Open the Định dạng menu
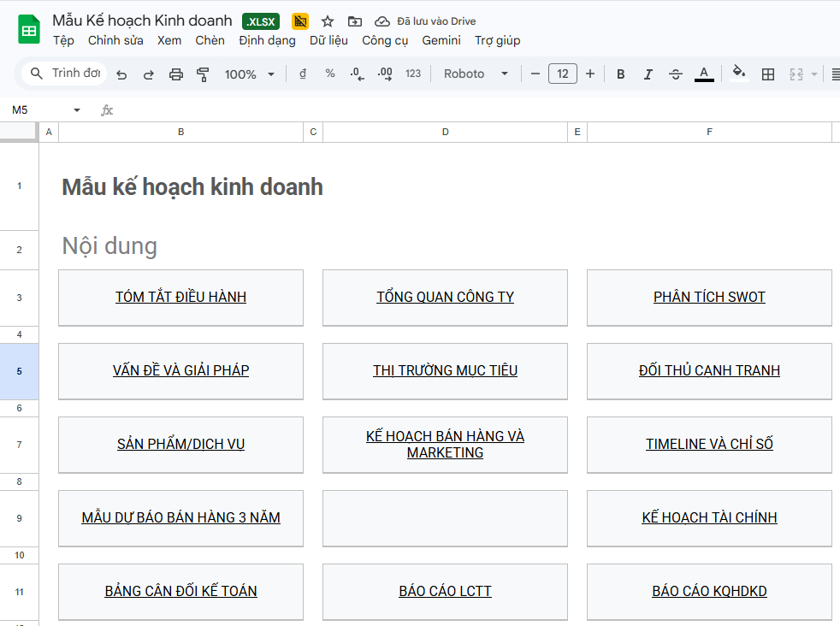Screen dimensions: 840x626 click(x=268, y=41)
